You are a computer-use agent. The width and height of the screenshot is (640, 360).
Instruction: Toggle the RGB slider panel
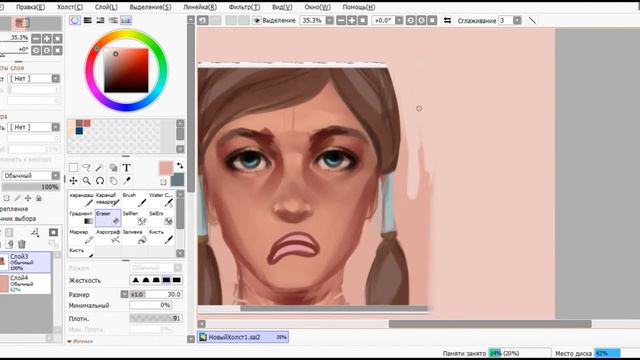coord(87,20)
